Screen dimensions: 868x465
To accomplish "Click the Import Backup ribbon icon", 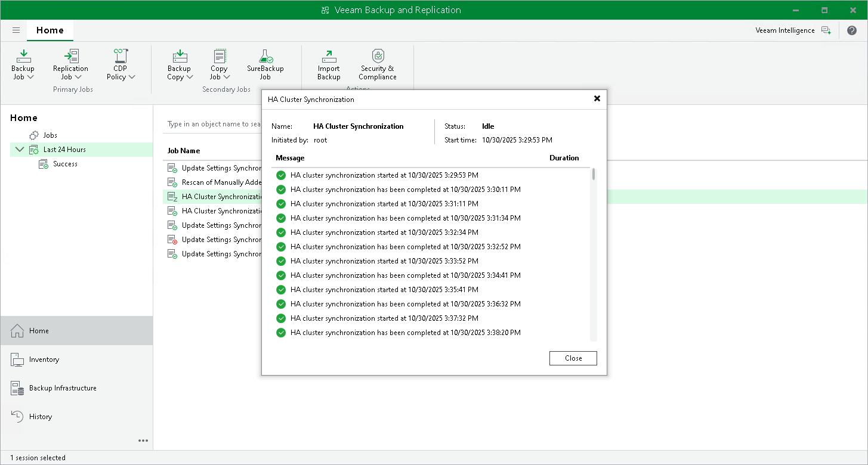I will (x=329, y=56).
